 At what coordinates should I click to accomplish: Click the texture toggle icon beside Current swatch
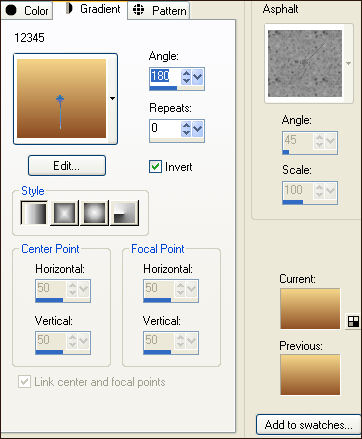pyautogui.click(x=353, y=321)
